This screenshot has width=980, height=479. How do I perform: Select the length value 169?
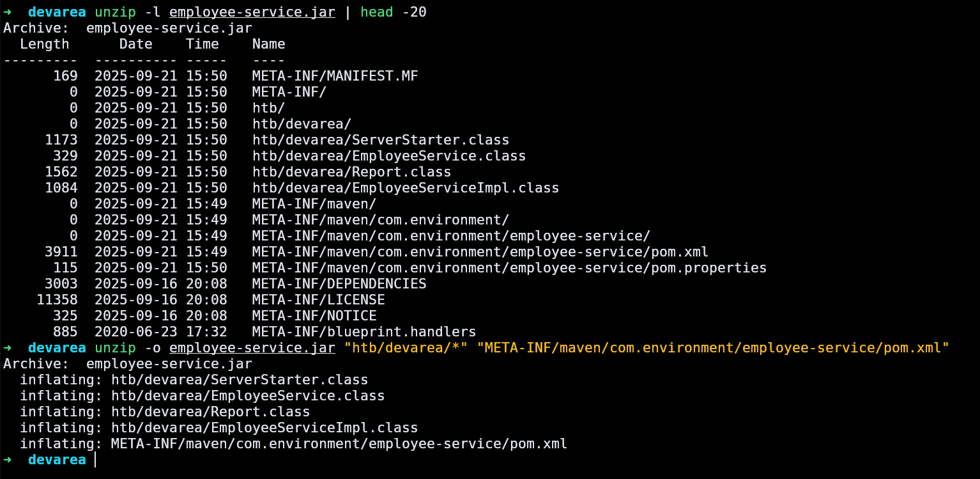pos(65,76)
